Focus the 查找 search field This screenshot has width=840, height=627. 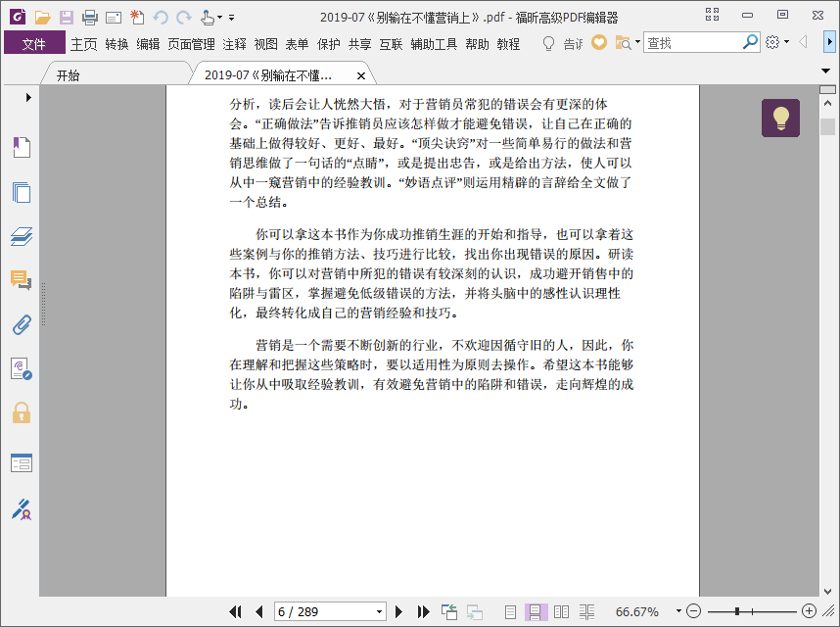tap(692, 42)
